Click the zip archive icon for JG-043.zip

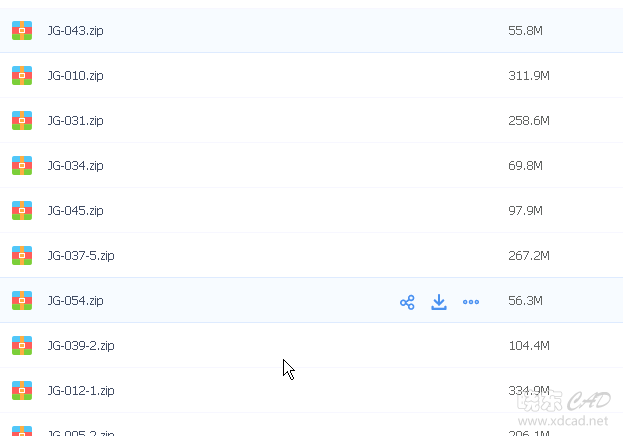22,31
